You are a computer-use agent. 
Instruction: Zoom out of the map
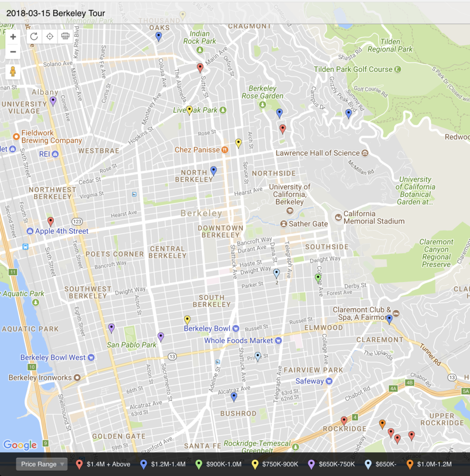[x=13, y=52]
